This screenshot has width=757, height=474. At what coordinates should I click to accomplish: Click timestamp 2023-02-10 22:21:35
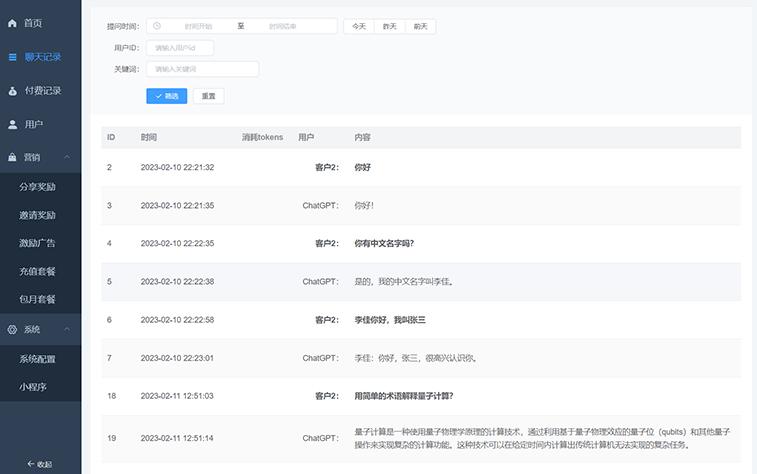(177, 205)
